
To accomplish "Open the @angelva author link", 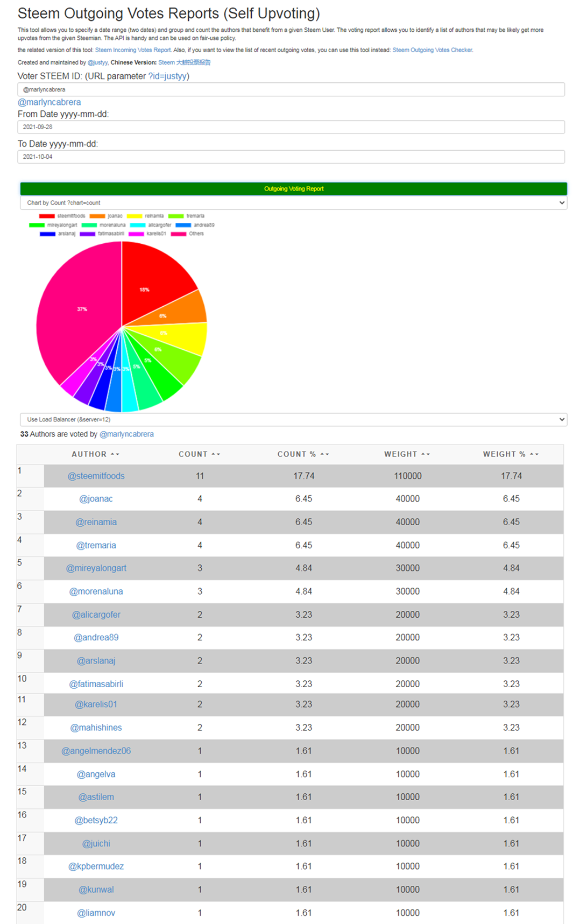I will point(96,774).
